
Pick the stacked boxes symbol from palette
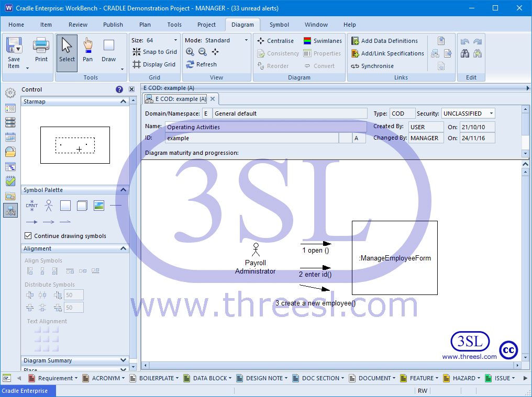tap(82, 206)
